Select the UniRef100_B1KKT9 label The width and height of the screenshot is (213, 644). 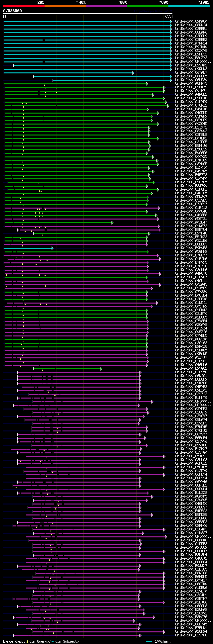191,398
